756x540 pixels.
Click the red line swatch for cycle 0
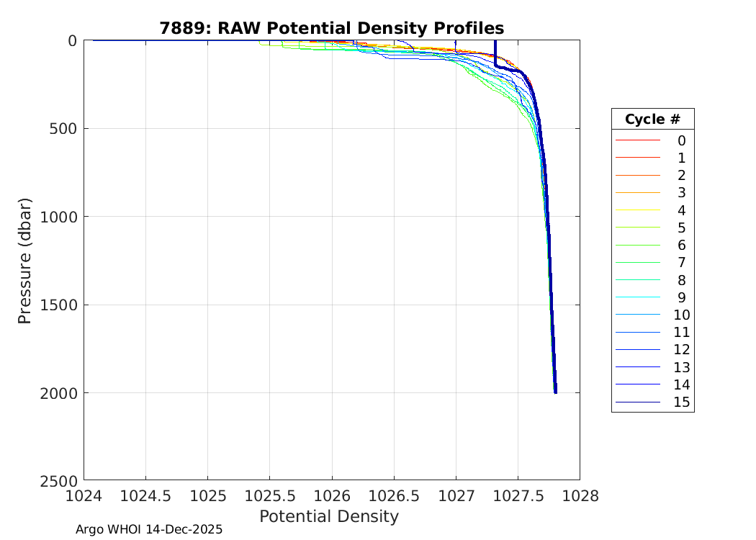[636, 140]
